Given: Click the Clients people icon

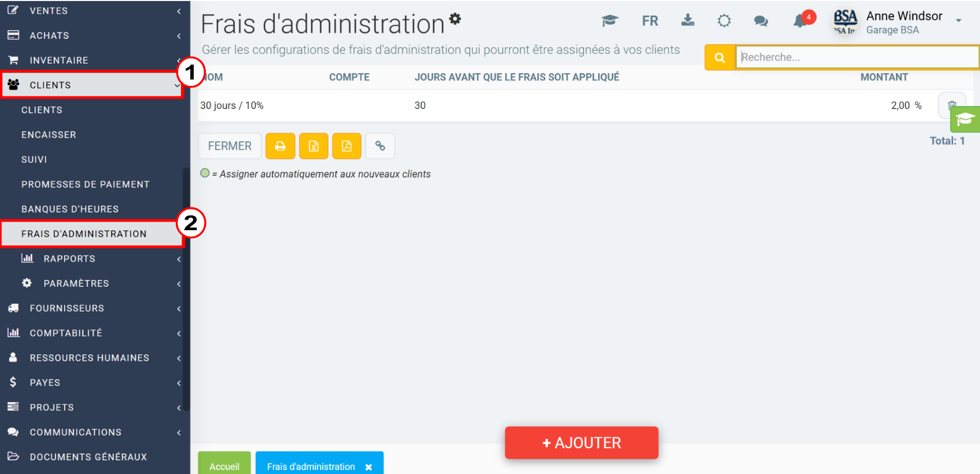Looking at the screenshot, I should [x=14, y=84].
